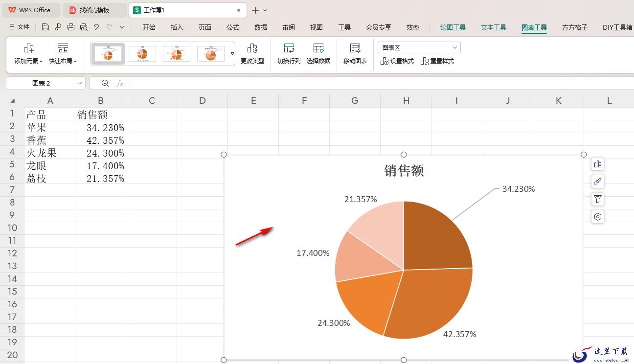Open the 方方格子 tab

pos(575,27)
